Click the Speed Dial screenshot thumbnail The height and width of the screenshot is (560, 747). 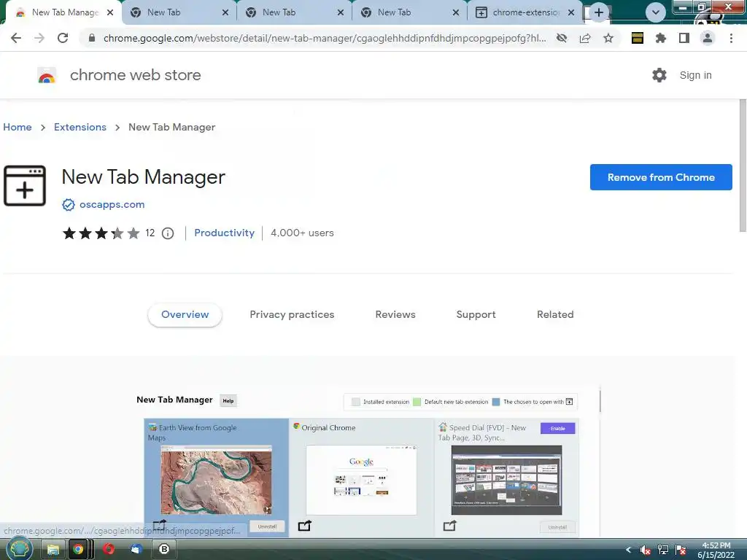[x=506, y=480]
